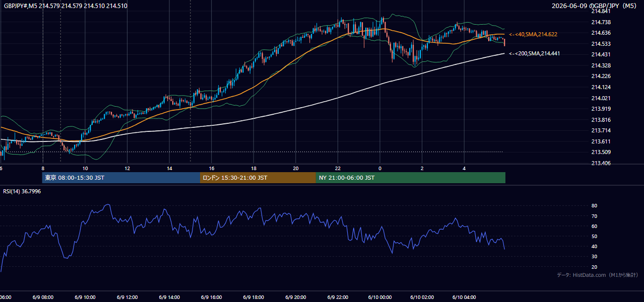644x302 pixels.
Task: Click price axis value 213.714
Action: point(601,131)
